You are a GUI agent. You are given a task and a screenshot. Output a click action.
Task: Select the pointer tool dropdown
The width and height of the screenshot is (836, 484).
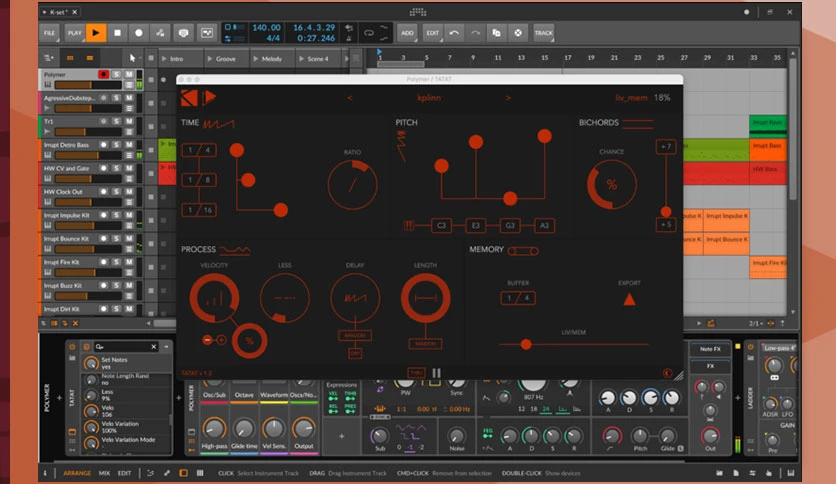pyautogui.click(x=133, y=58)
